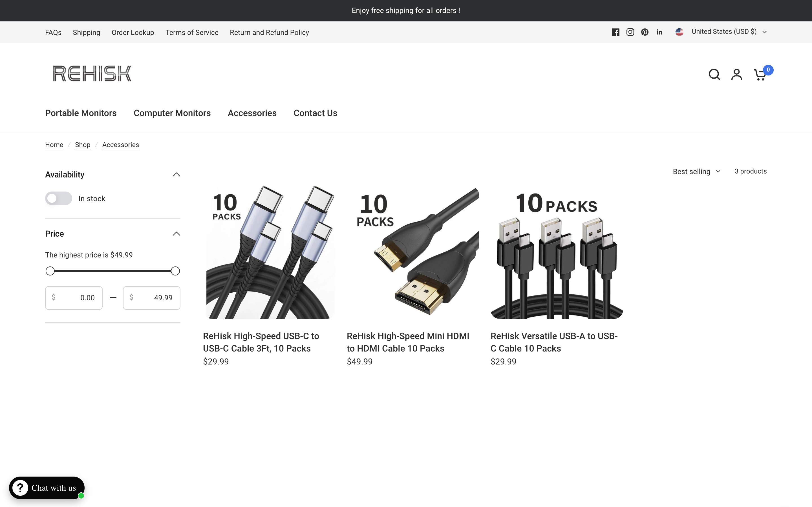Collapse the Availability filter section

coord(176,174)
